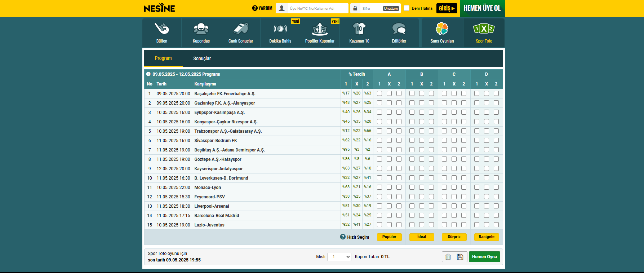Switch to the Program tab
Image resolution: width=644 pixels, height=273 pixels.
(x=163, y=58)
